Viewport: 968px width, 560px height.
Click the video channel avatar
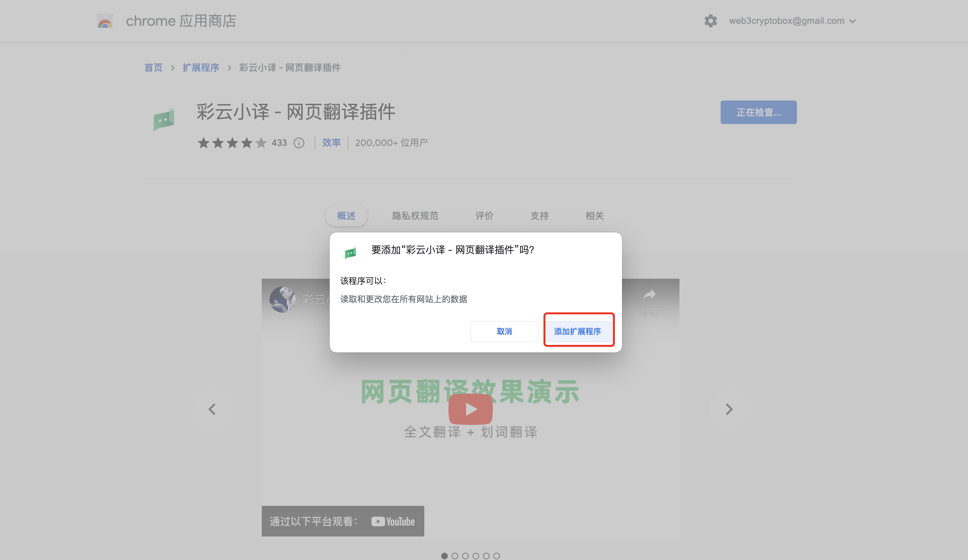(282, 299)
